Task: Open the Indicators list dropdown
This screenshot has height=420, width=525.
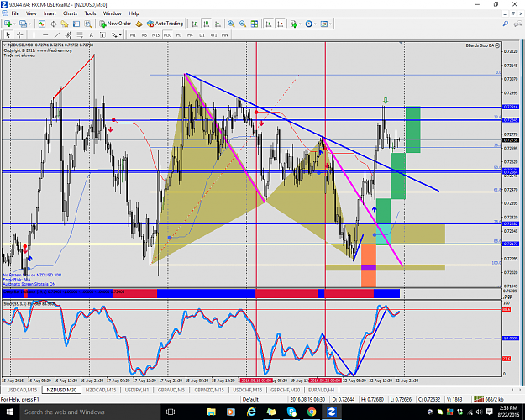Action: click(x=296, y=24)
